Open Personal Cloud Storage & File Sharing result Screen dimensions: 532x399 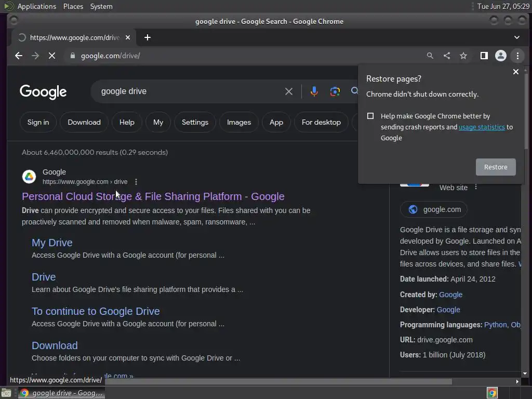click(153, 196)
